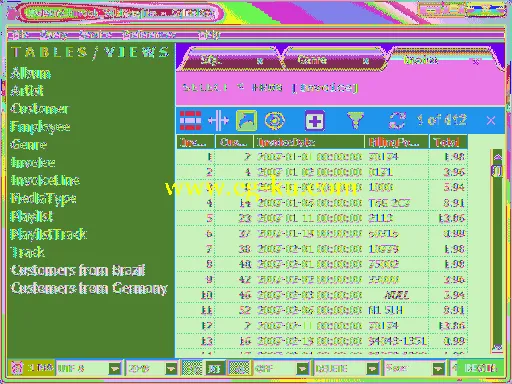512x384 pixels.
Task: Click the '1 of 412' record counter
Action: pyautogui.click(x=442, y=120)
